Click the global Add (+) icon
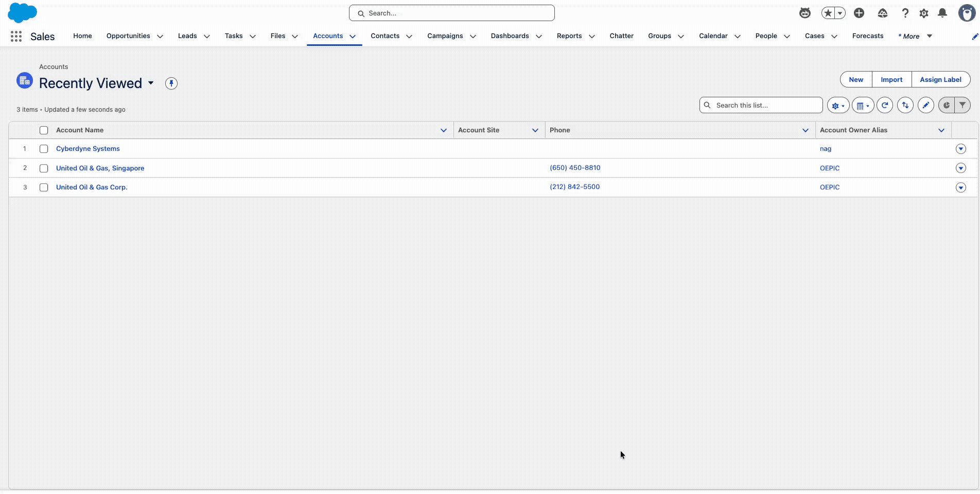Image resolution: width=980 pixels, height=494 pixels. coord(859,13)
